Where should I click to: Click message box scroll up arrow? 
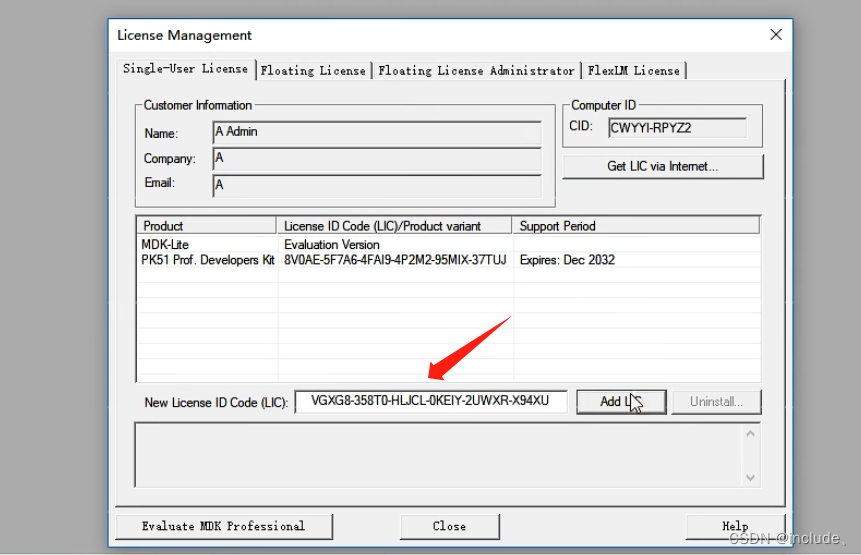pyautogui.click(x=751, y=434)
